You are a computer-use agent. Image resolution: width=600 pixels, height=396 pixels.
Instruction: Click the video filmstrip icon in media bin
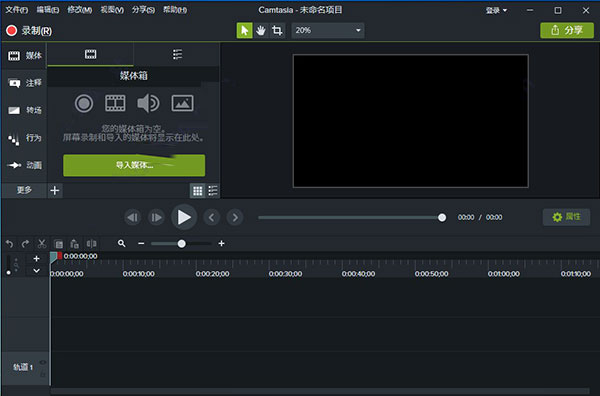pos(115,103)
